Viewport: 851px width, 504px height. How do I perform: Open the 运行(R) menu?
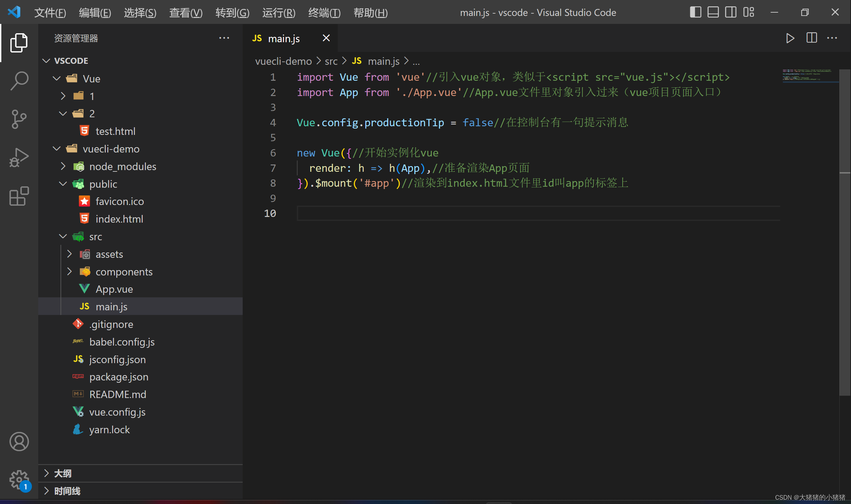coord(279,13)
